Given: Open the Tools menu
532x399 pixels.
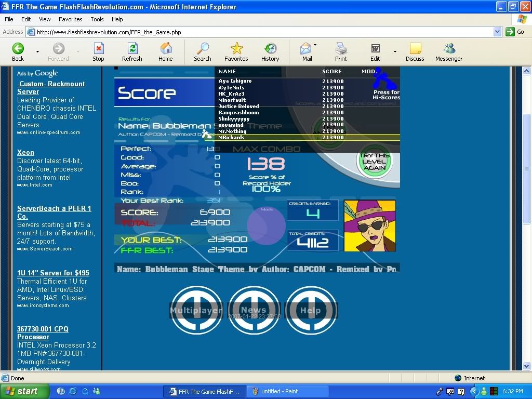Looking at the screenshot, I should 97,19.
